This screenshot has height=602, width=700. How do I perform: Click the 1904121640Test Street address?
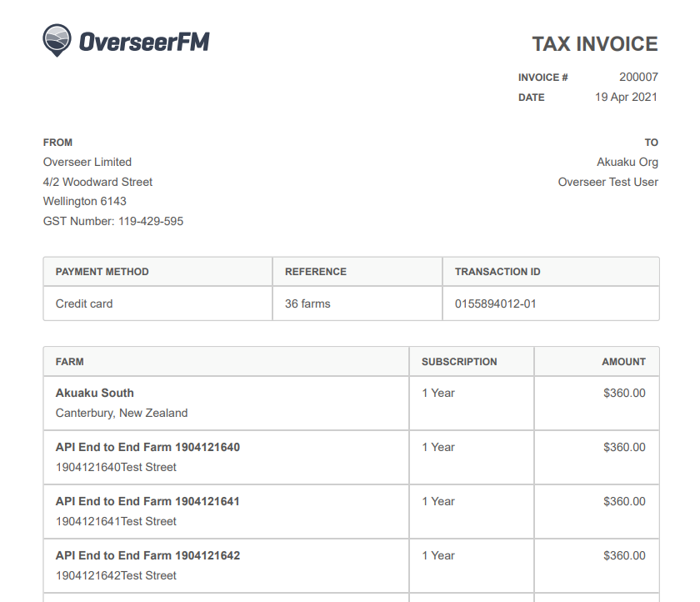tap(116, 467)
